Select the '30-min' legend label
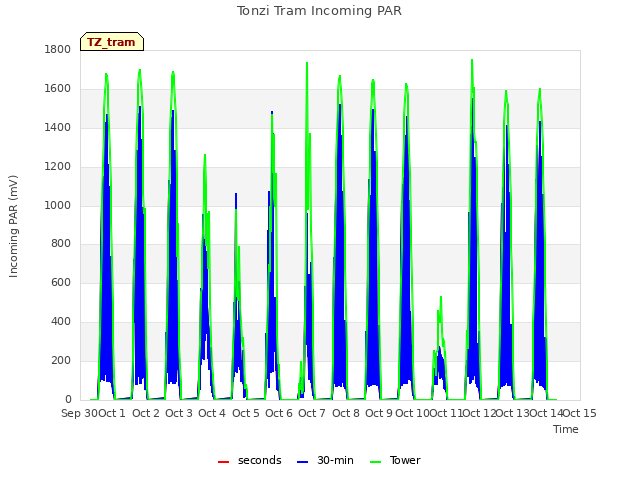 coord(335,460)
